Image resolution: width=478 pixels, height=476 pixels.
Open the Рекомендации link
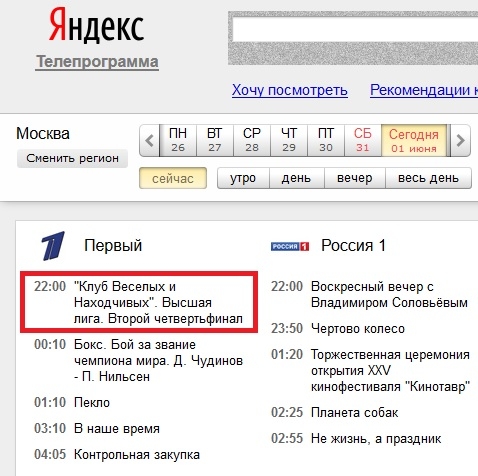click(x=424, y=90)
